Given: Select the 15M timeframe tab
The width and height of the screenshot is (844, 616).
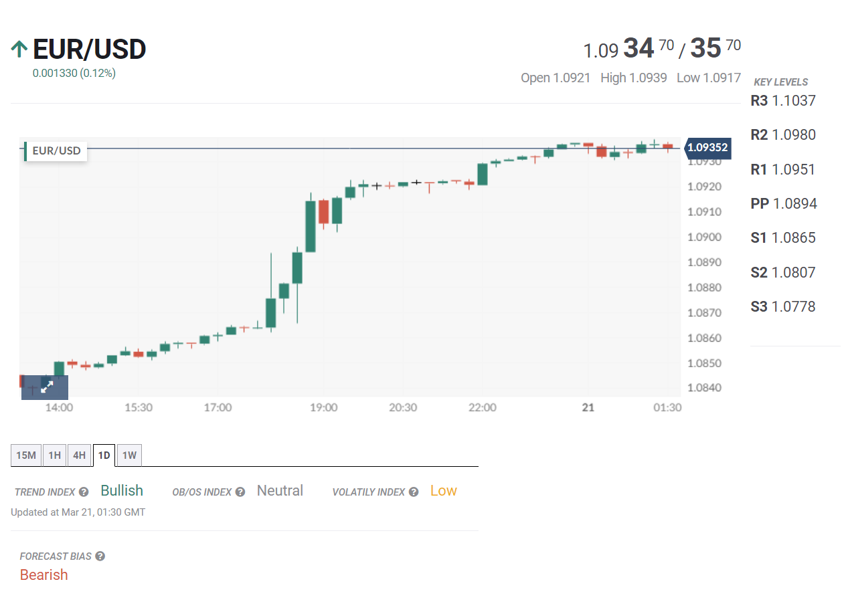Looking at the screenshot, I should (x=26, y=455).
